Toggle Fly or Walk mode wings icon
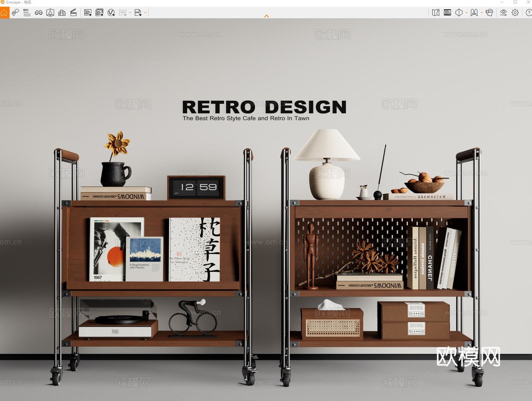The width and height of the screenshot is (532, 401). [x=474, y=13]
